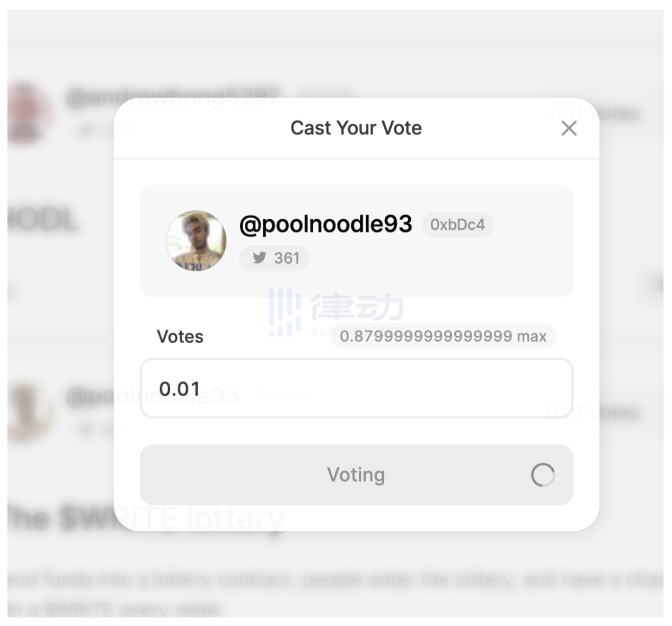Viewport: 672px width, 626px height.
Task: Click the blue watermark bars logo
Action: pyautogui.click(x=284, y=312)
